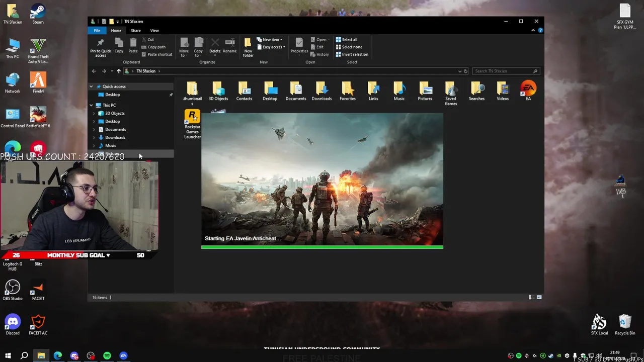
Task: Click the Delete icon in Organize group
Action: click(215, 46)
